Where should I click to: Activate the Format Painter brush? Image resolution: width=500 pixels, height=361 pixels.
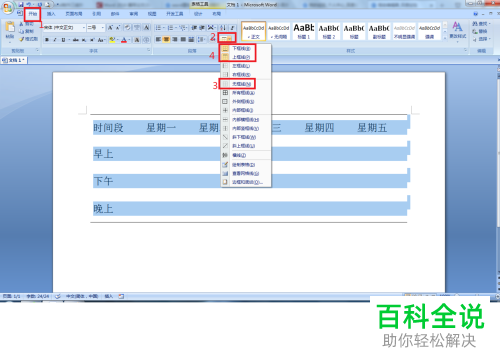tap(21, 39)
